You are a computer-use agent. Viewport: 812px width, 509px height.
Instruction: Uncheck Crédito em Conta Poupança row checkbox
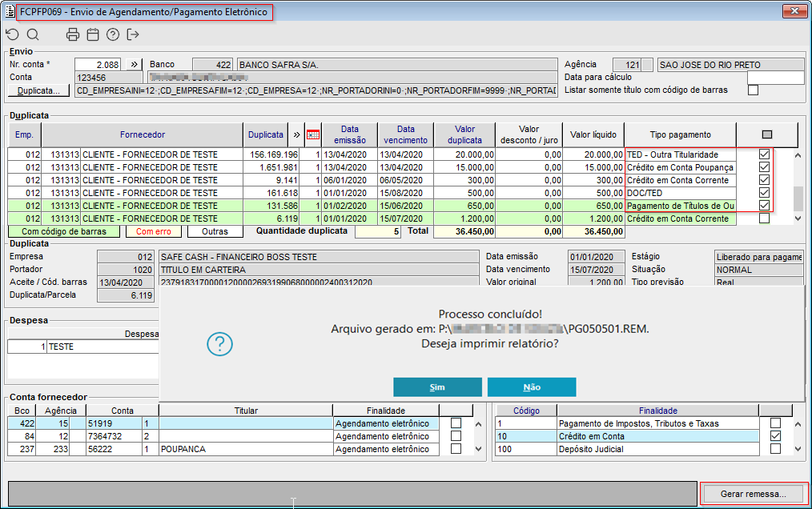(764, 167)
